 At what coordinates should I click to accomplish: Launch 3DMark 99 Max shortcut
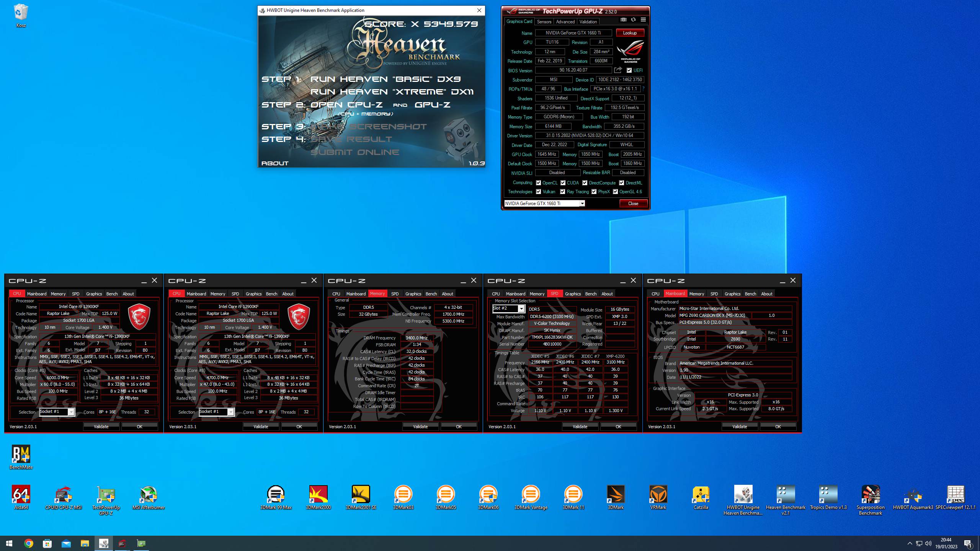coord(276,497)
